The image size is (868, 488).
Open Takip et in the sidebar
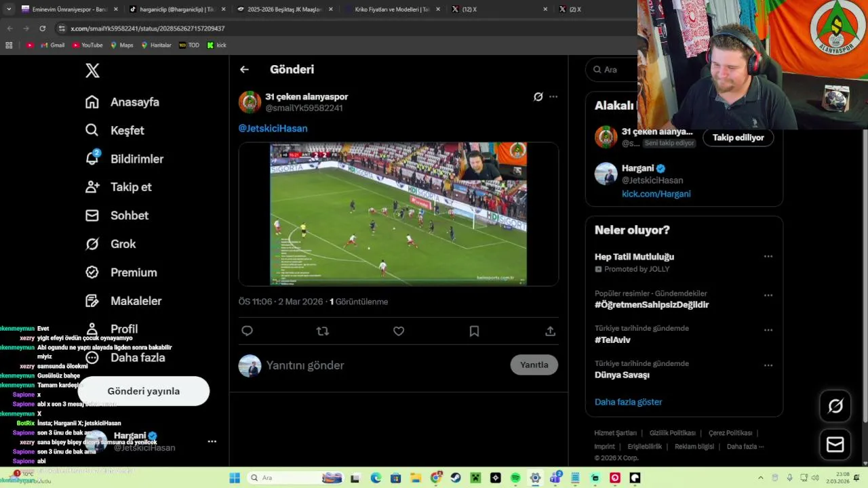pos(118,187)
